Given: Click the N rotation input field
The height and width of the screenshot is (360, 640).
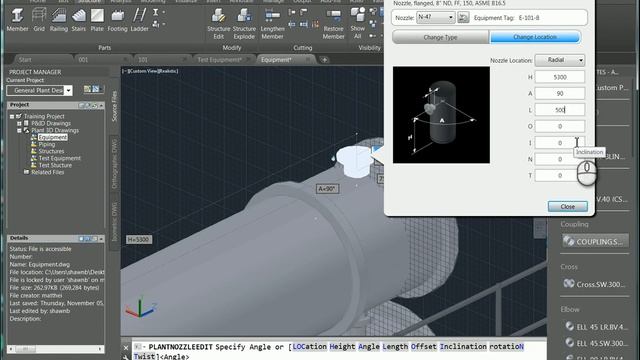Looking at the screenshot, I should [560, 159].
